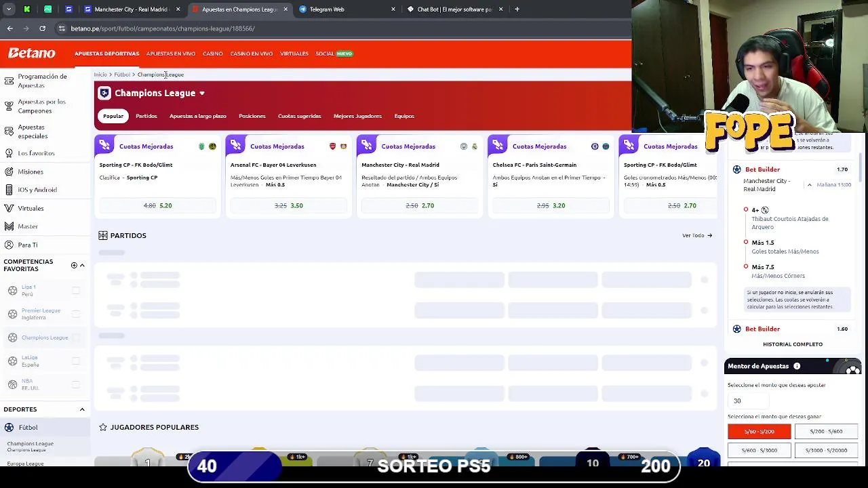868x488 pixels.
Task: Open the Virtuales V icon
Action: coord(9,208)
